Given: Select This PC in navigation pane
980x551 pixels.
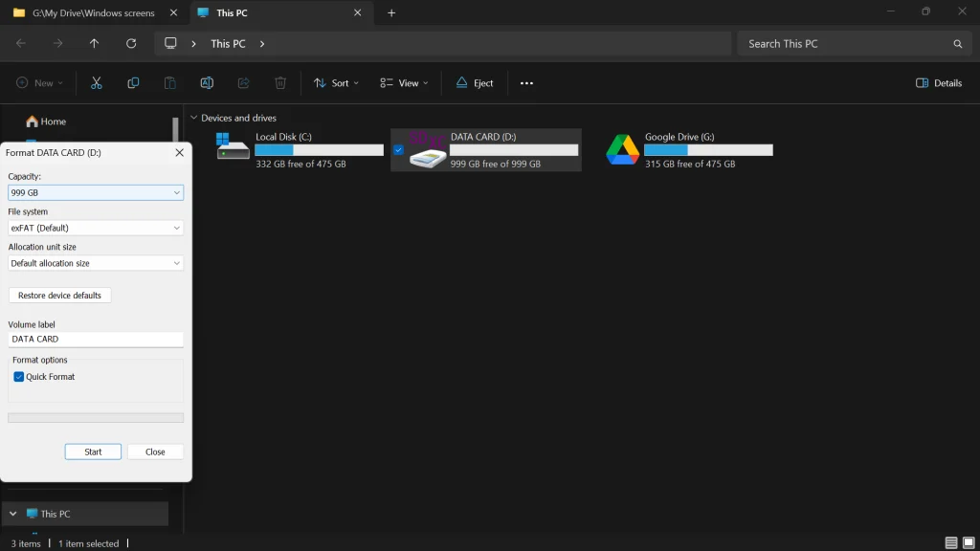Looking at the screenshot, I should coord(84,514).
